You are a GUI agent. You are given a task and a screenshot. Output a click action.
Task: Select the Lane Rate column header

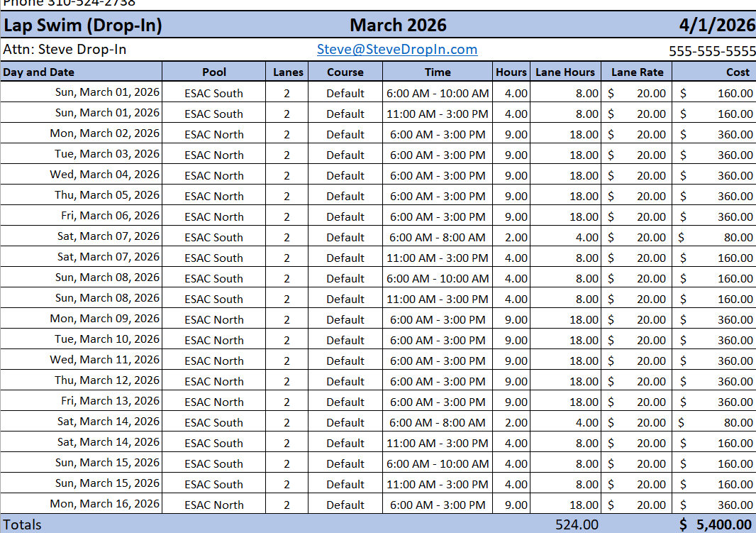(x=635, y=71)
